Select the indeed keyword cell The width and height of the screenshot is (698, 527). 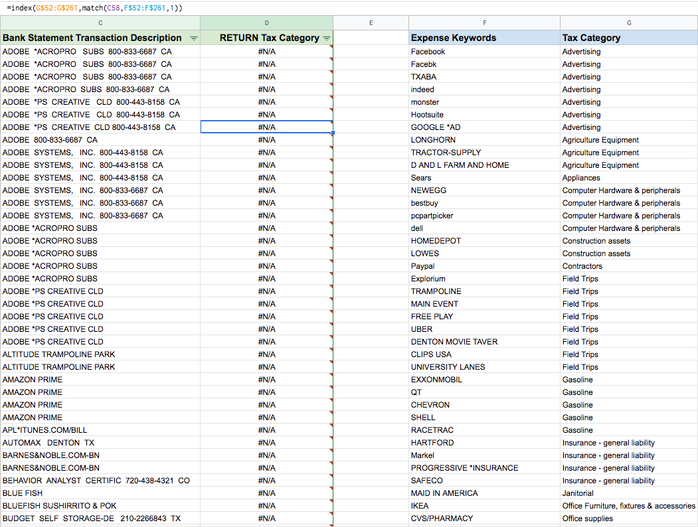click(484, 89)
